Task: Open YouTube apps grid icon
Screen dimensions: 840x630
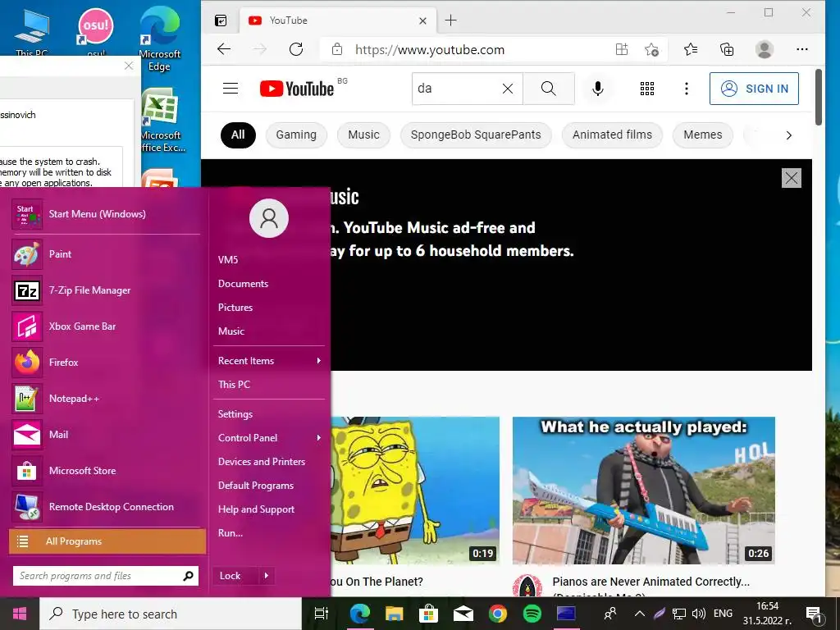Action: pyautogui.click(x=647, y=89)
